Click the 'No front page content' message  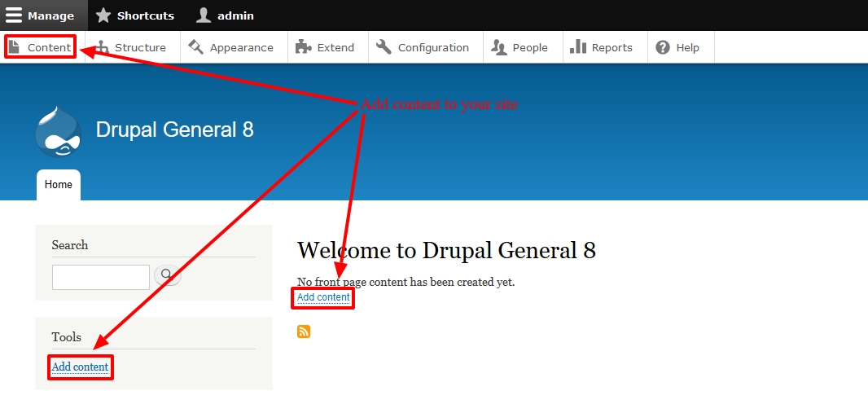406,283
